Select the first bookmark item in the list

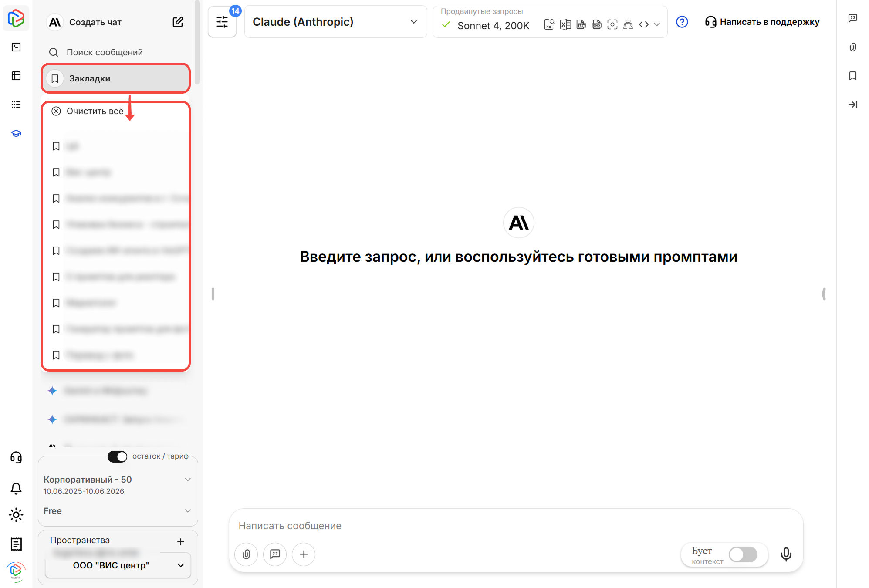pos(116,146)
